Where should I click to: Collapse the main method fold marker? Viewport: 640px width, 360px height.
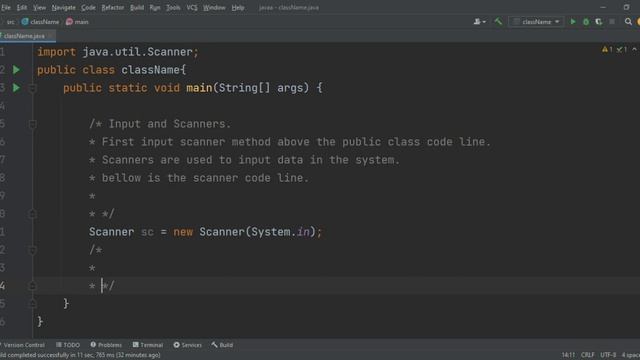[x=33, y=88]
